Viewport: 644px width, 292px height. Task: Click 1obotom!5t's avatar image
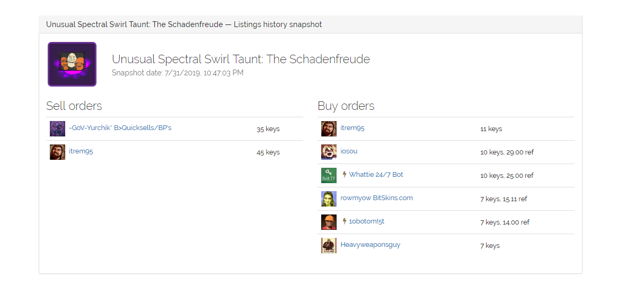pos(329,222)
